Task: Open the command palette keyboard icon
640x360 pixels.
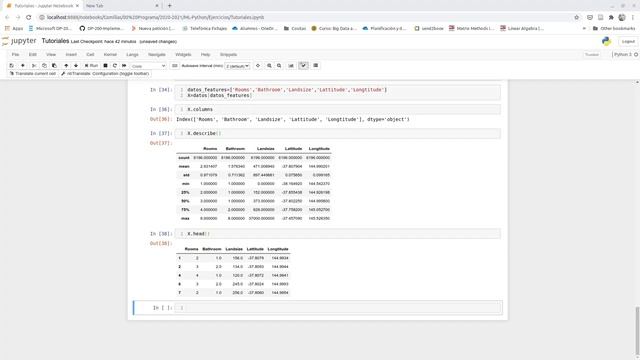Action: [175, 66]
